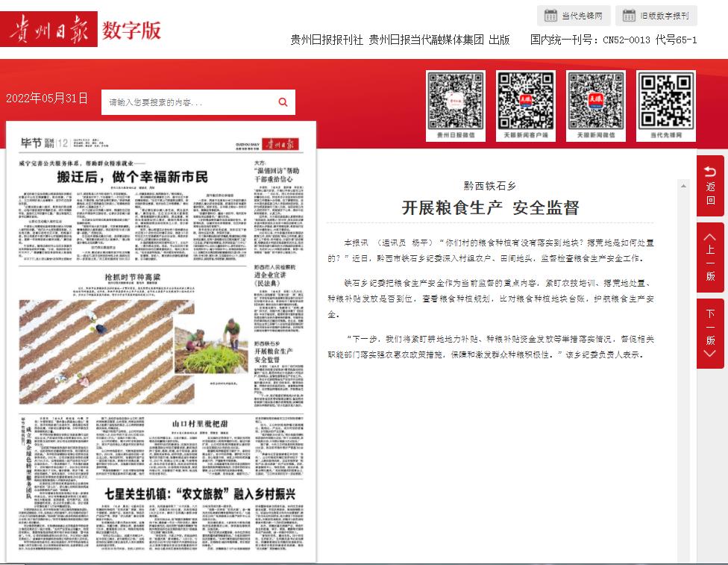This screenshot has width=728, height=565.
Task: Click the 贵州日报 masthead on page thumbnail
Action: pos(280,144)
